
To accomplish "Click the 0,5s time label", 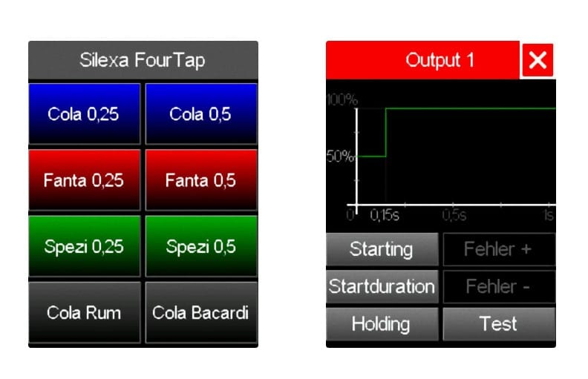I will click(x=454, y=215).
